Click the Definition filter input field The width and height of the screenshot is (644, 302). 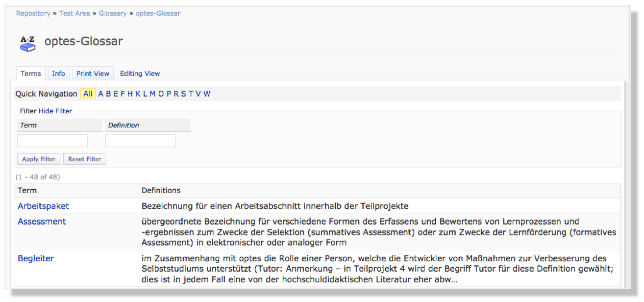[x=140, y=141]
